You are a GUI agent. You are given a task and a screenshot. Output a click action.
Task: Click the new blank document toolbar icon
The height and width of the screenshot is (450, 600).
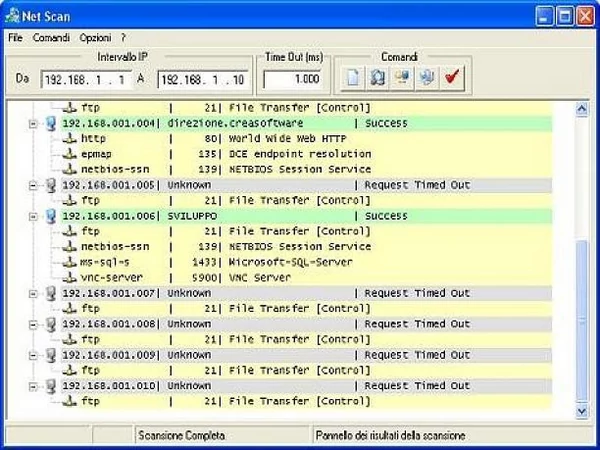point(353,78)
